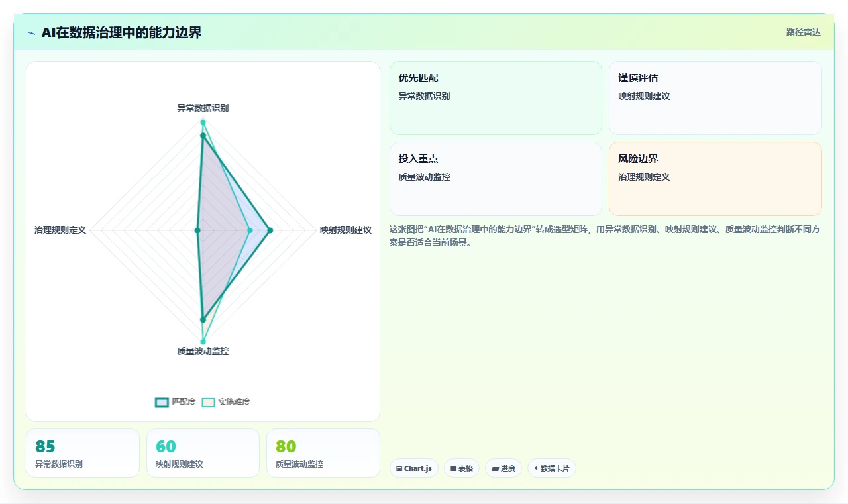
Task: Click the 实施难度 data point on 映射规则建议 axis
Action: [x=250, y=230]
